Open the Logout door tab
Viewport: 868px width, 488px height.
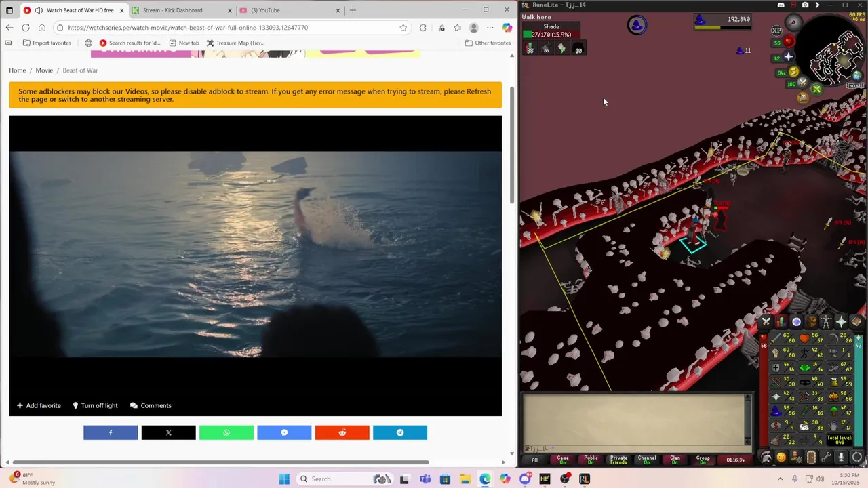pos(811,456)
